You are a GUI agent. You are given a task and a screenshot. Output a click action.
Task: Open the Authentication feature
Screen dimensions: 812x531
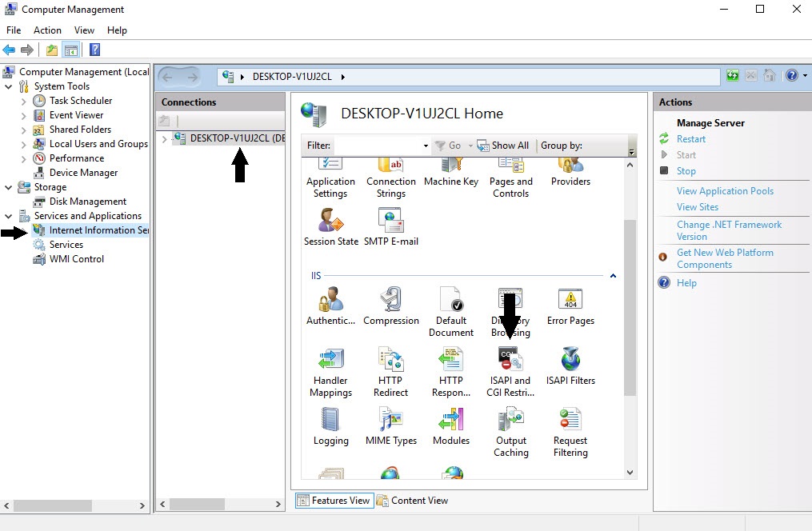pyautogui.click(x=331, y=305)
